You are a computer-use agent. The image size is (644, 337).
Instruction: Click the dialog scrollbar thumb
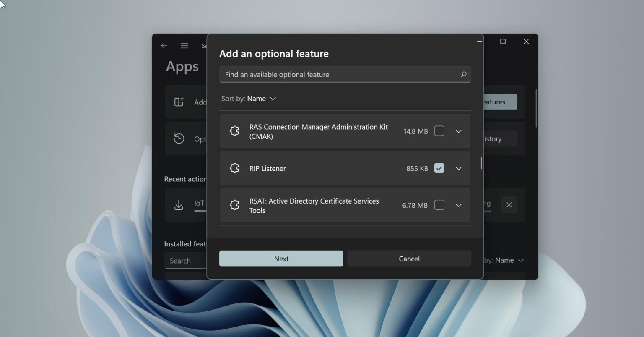pyautogui.click(x=480, y=164)
